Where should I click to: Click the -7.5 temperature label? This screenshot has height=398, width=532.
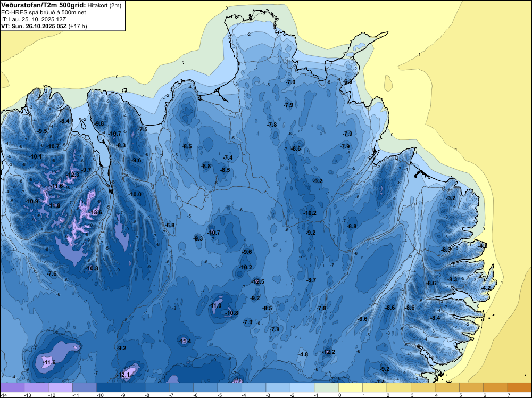(143, 129)
